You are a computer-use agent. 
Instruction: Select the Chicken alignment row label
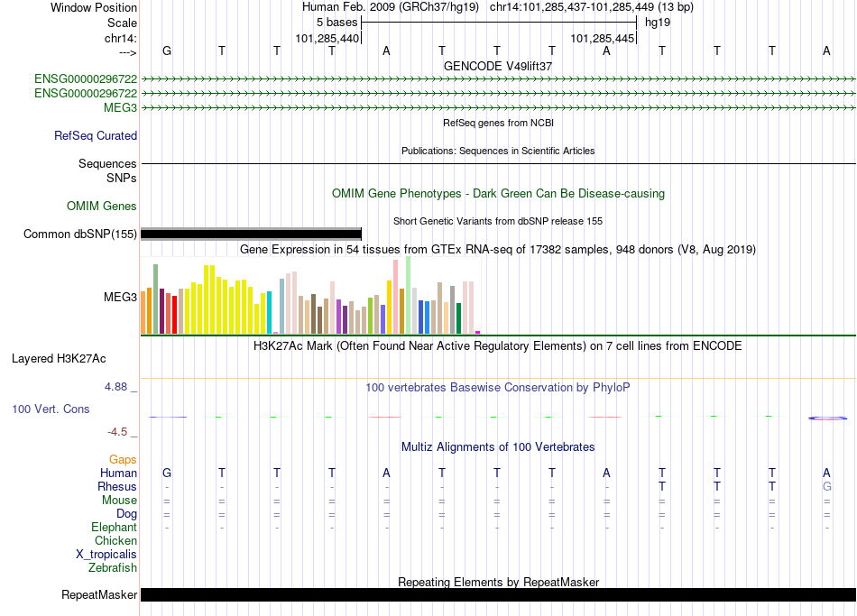[115, 540]
